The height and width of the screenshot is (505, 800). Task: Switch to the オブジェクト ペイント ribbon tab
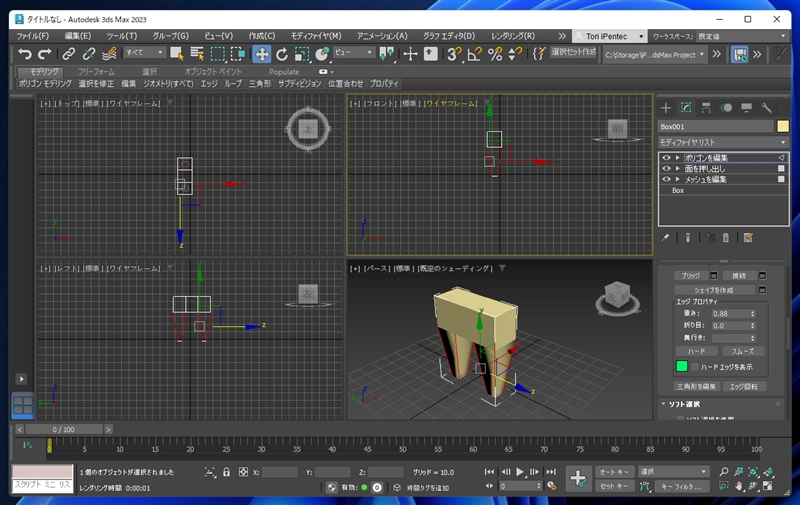[213, 72]
